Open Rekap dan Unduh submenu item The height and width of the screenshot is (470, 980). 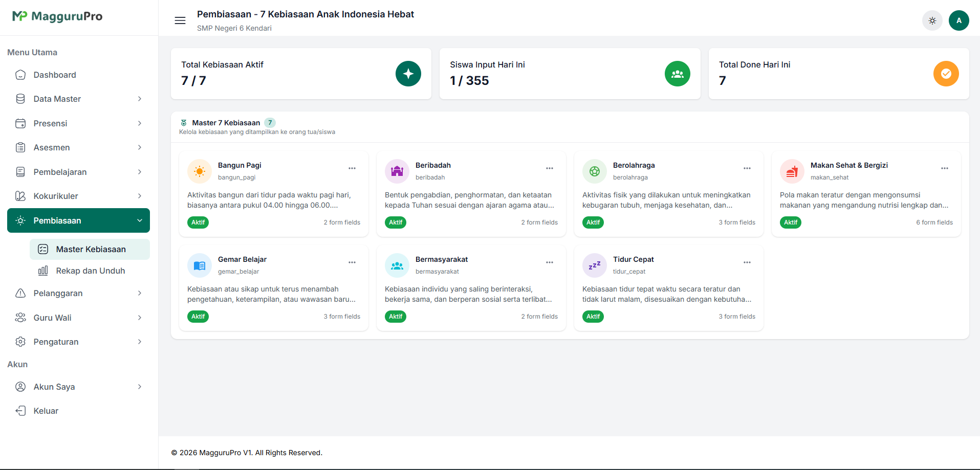(90, 271)
